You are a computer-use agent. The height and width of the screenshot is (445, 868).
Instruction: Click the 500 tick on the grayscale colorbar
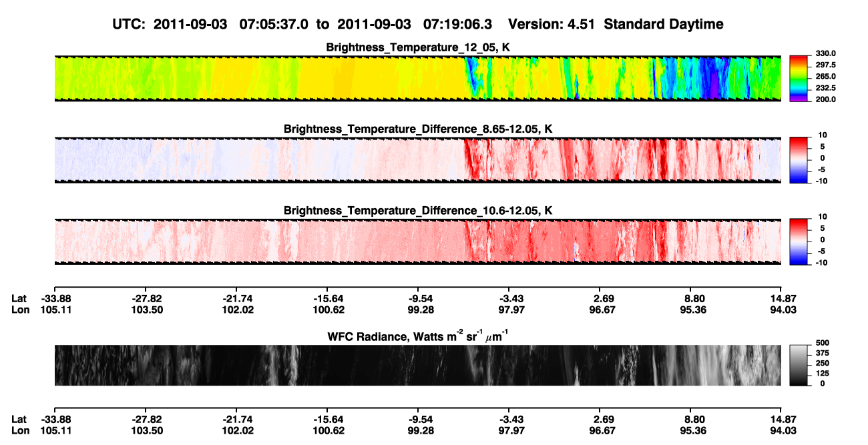pos(823,342)
